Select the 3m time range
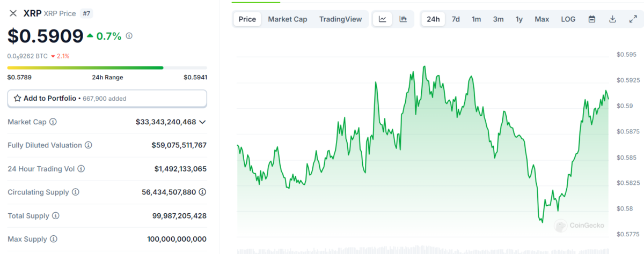This screenshot has width=644, height=254. click(x=499, y=19)
